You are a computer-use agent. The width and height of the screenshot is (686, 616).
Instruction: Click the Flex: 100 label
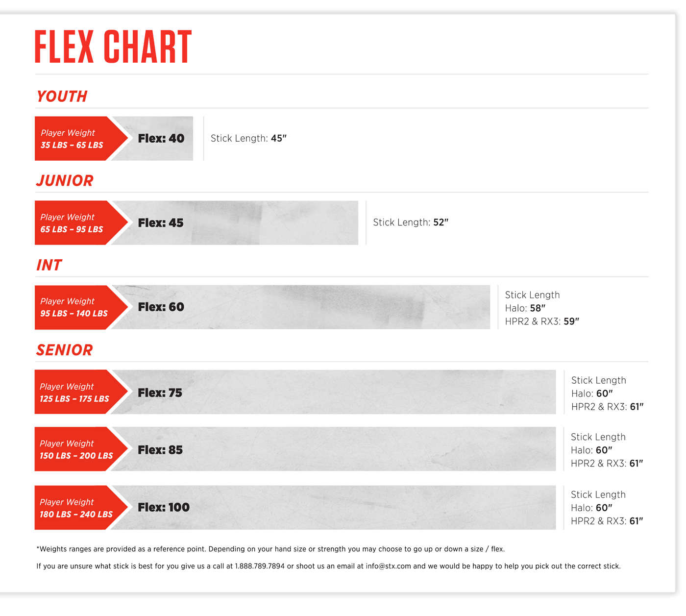164,508
